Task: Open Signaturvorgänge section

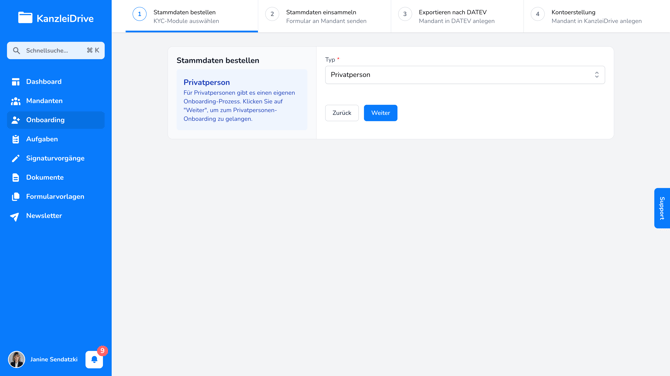Action: 56,159
